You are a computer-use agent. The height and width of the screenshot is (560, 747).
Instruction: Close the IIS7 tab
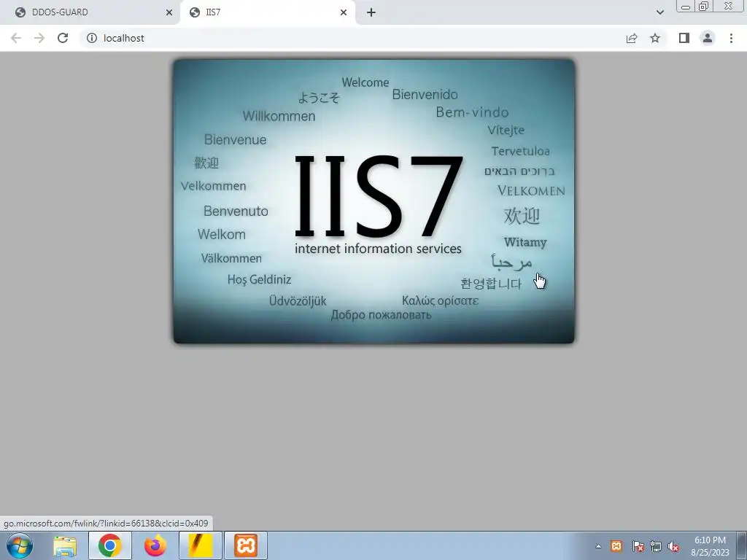(x=344, y=12)
